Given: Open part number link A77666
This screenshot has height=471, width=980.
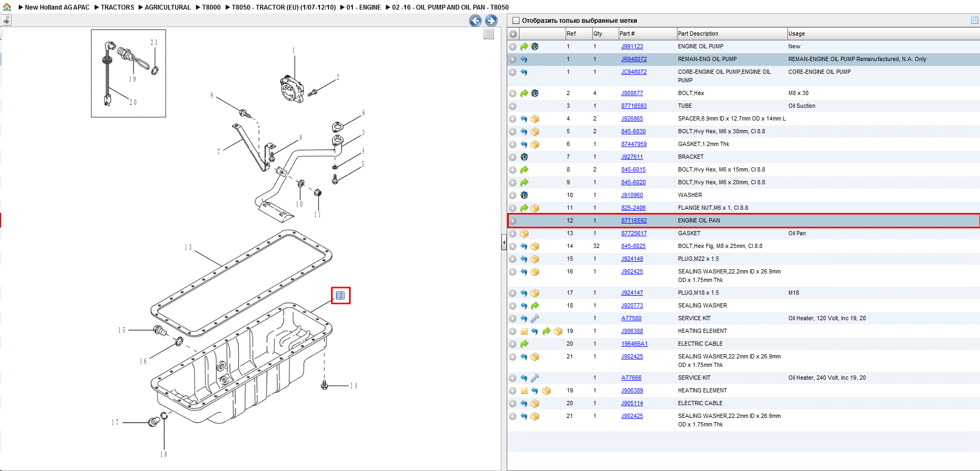Looking at the screenshot, I should tap(631, 378).
